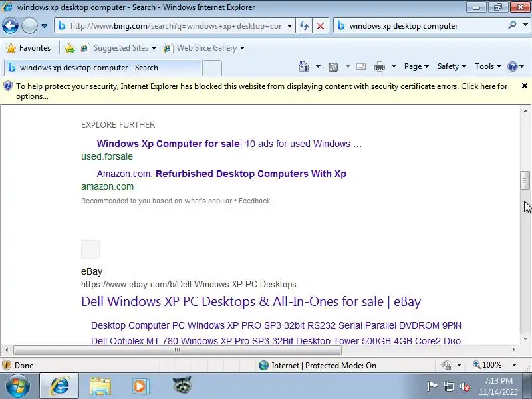
Task: Open 'Dell Windows XP PC Desktops' eBay result
Action: click(251, 302)
